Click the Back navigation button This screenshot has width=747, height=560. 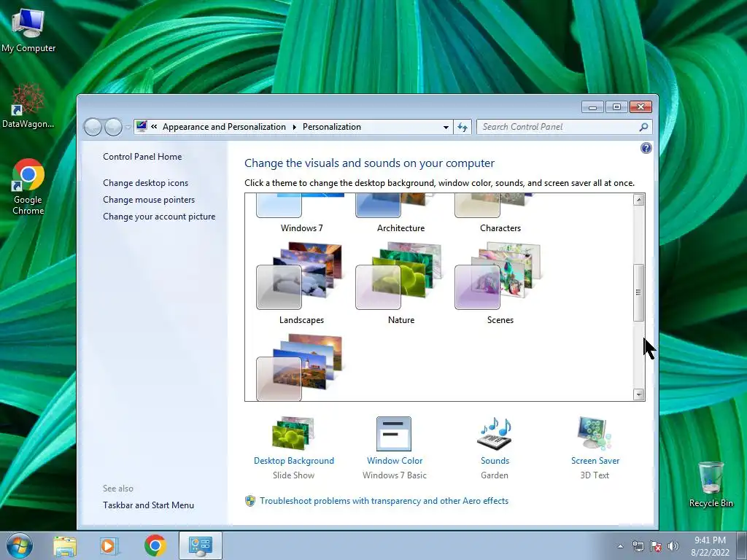click(x=93, y=127)
